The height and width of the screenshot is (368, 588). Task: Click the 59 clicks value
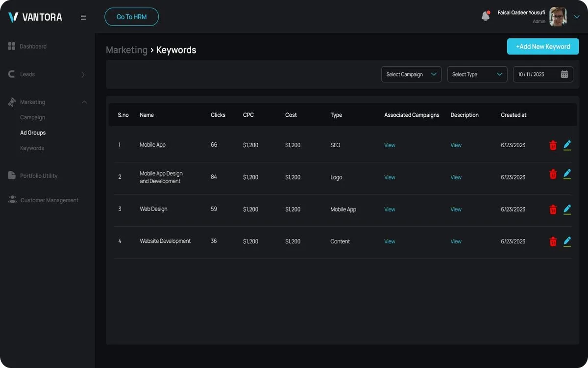[214, 209]
